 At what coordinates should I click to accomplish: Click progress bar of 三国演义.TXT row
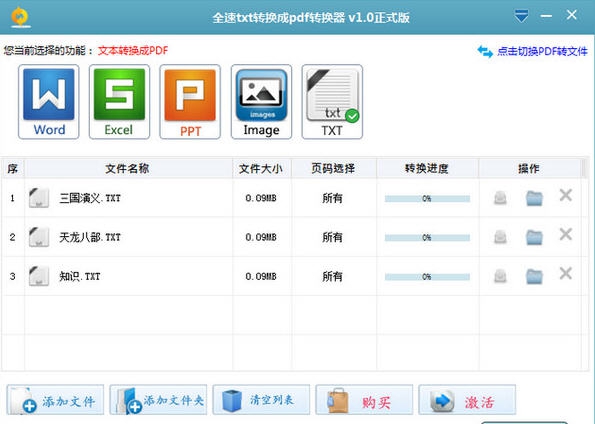point(427,199)
